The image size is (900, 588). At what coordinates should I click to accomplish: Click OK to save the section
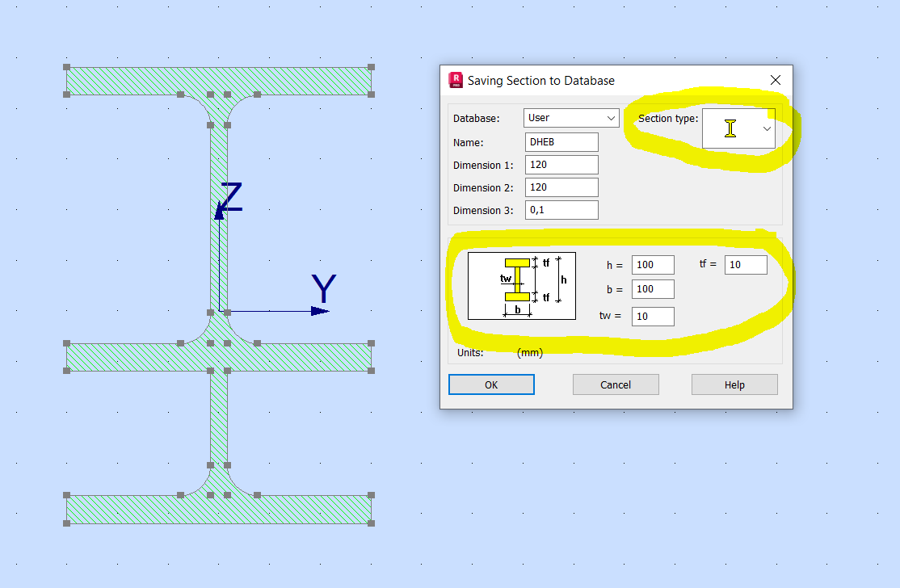click(490, 384)
